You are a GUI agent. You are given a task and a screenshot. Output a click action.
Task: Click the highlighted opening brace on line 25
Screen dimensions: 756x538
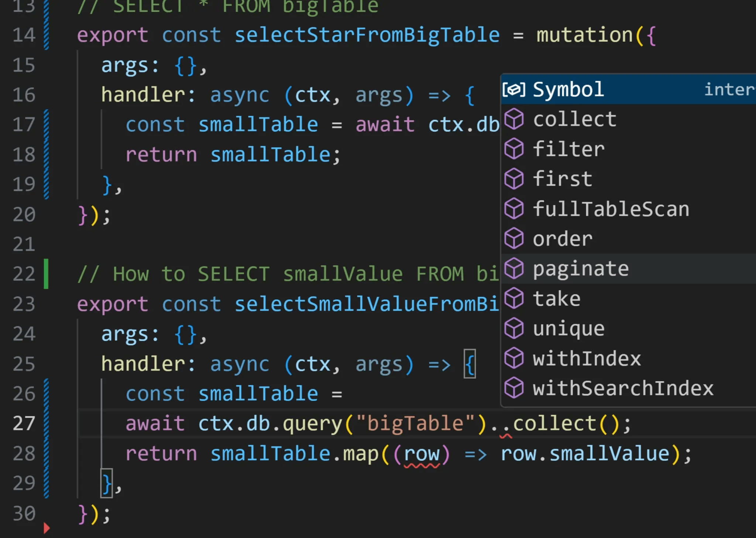click(x=470, y=364)
